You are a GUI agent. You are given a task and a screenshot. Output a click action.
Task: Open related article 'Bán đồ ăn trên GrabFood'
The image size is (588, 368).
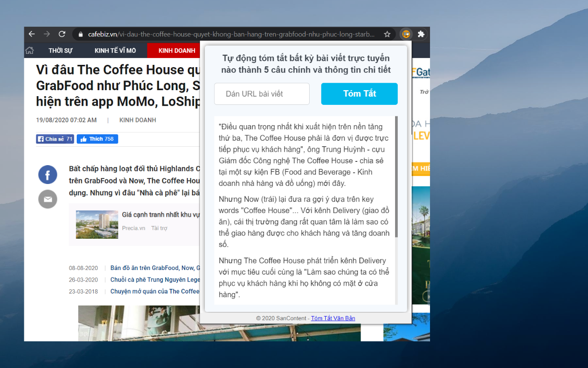click(156, 268)
